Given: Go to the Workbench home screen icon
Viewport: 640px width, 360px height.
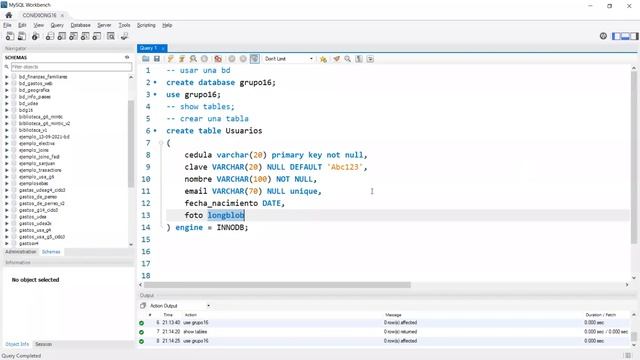Looking at the screenshot, I should pos(9,15).
